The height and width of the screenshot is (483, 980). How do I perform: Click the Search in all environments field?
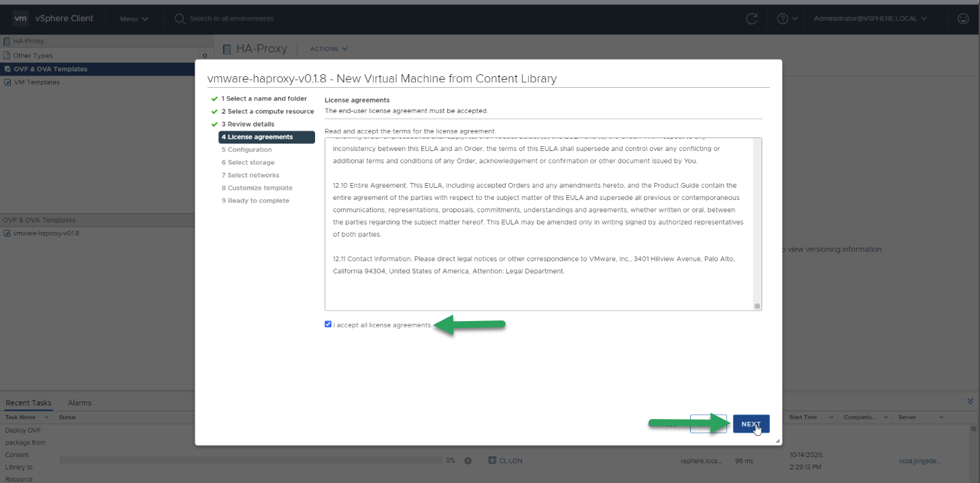tap(231, 19)
